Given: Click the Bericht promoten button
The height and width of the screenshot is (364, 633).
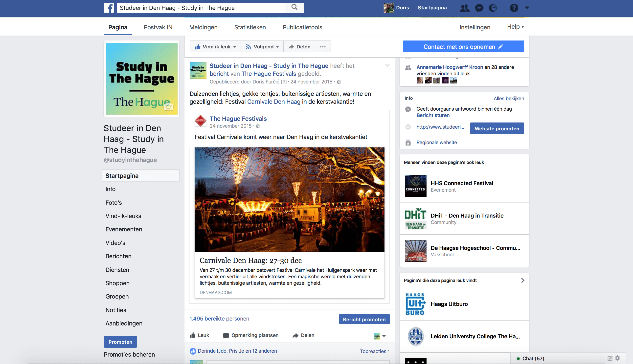Looking at the screenshot, I should tap(364, 319).
